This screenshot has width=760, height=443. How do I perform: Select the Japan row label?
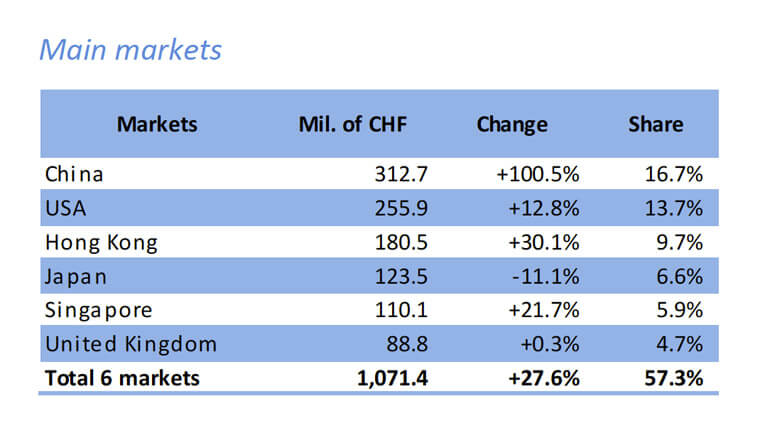tap(76, 277)
